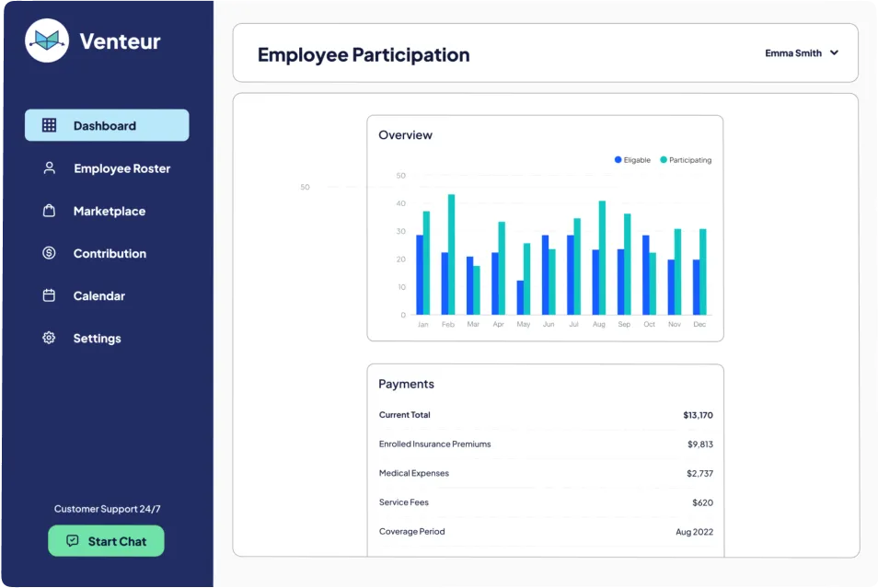Click the Start Chat button

point(106,541)
